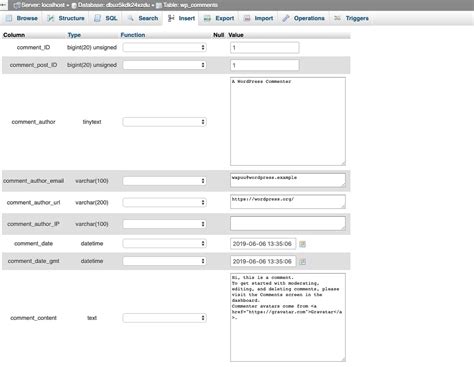Click the empty comment_author_IP field
Viewport: 474px width, 367px height.
(288, 224)
